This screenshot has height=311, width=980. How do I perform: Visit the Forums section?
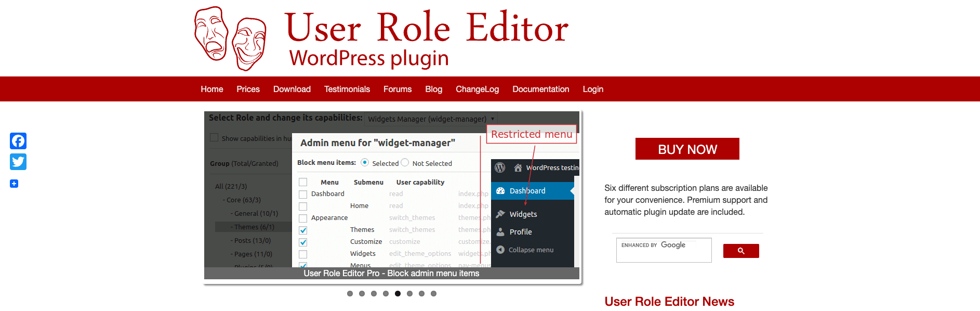point(398,89)
